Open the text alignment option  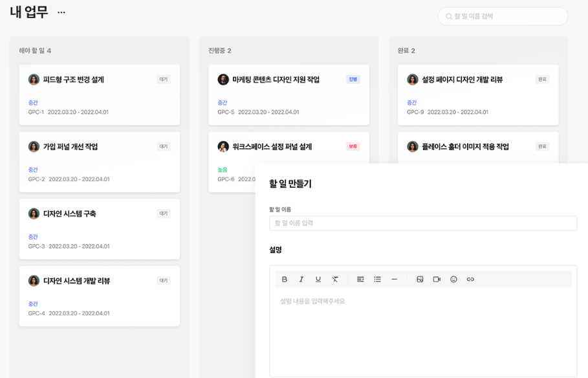tap(360, 280)
